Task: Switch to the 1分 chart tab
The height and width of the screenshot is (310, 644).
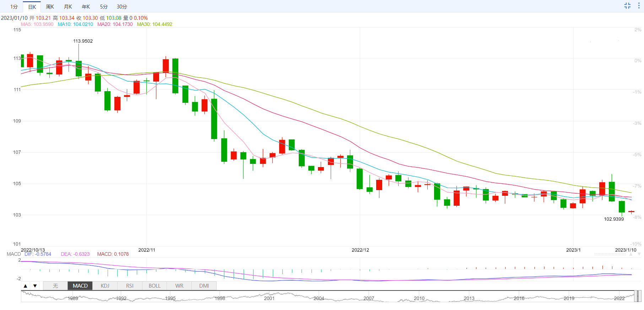Action: (14, 7)
